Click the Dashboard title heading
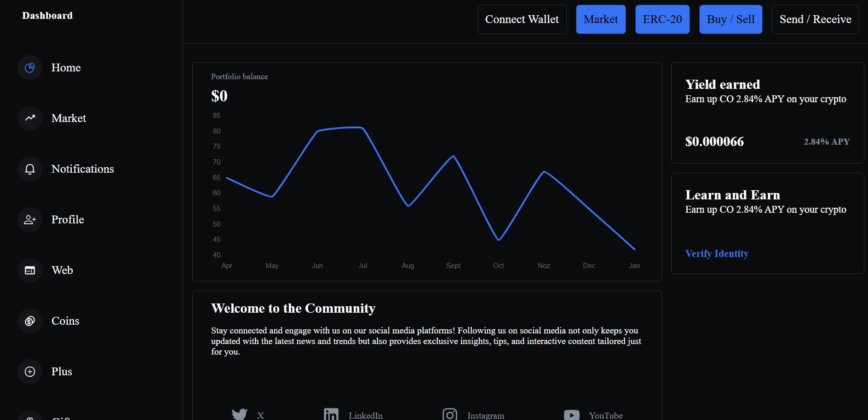This screenshot has width=868, height=420. pos(47,15)
